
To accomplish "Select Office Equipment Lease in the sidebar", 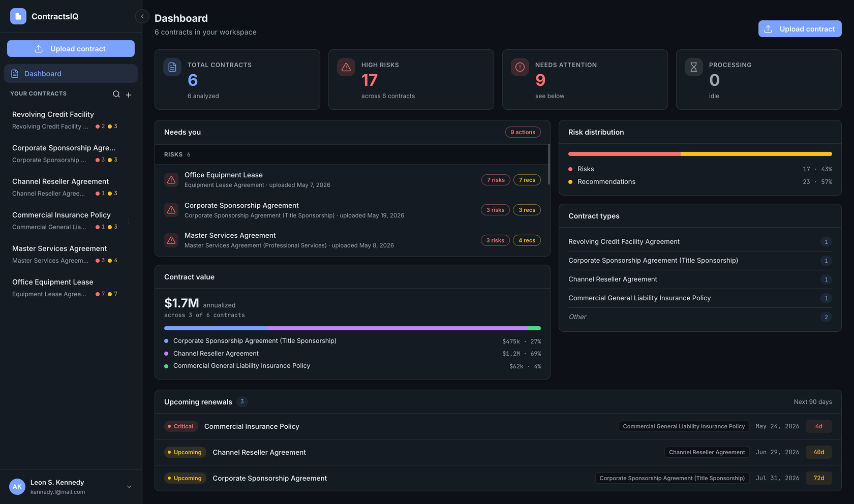I will [71, 288].
